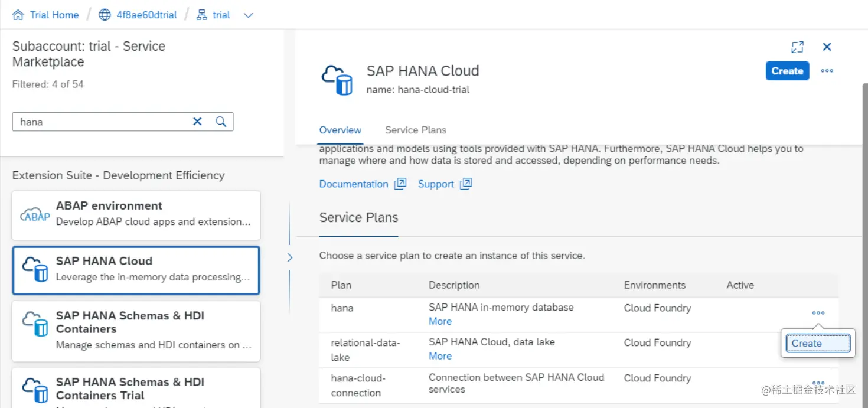868x408 pixels.
Task: Click the globe icon beside 4f8ae60dtrial
Action: (105, 15)
